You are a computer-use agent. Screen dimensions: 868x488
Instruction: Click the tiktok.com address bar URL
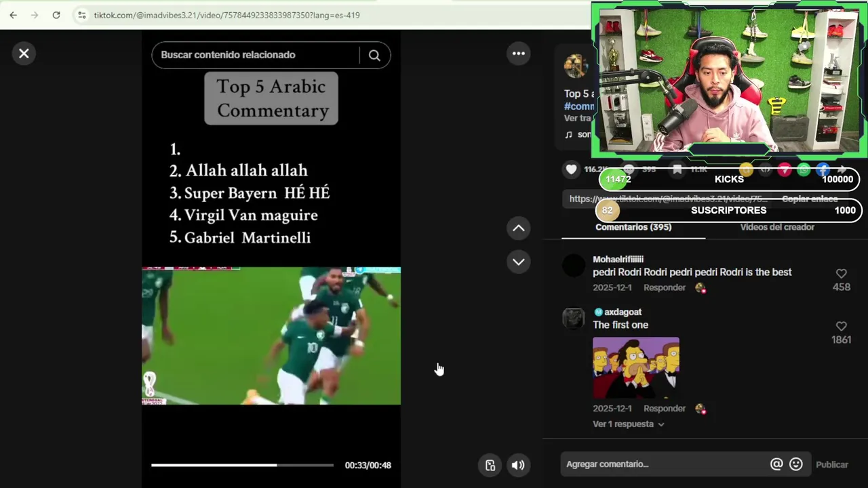coord(226,15)
